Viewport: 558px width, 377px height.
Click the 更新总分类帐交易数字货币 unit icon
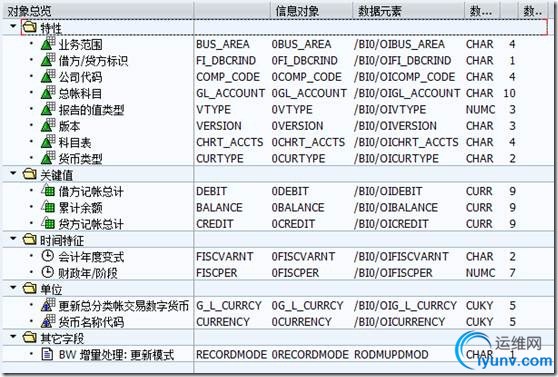click(x=48, y=305)
